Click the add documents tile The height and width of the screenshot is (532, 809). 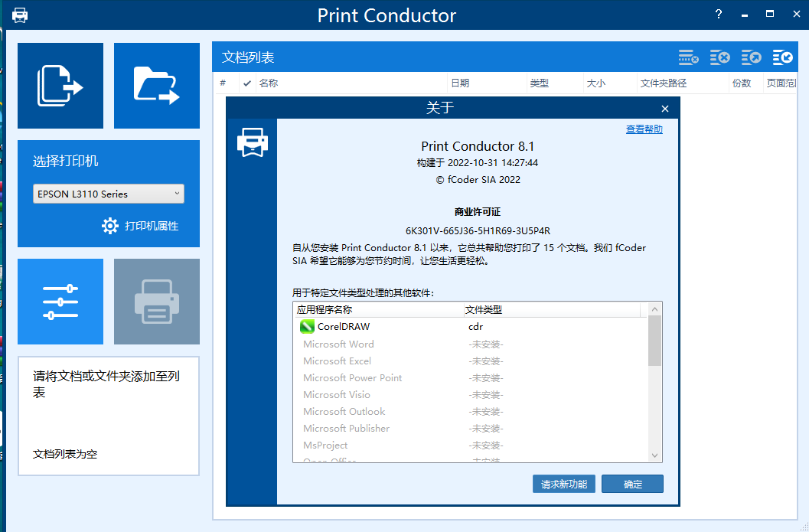tap(60, 86)
